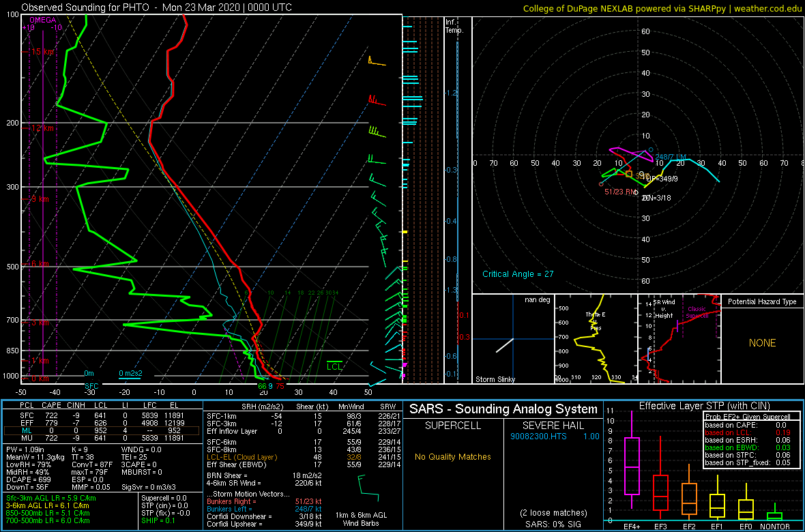Click the red 75 surface temperature value
805x532 pixels.
pyautogui.click(x=280, y=387)
